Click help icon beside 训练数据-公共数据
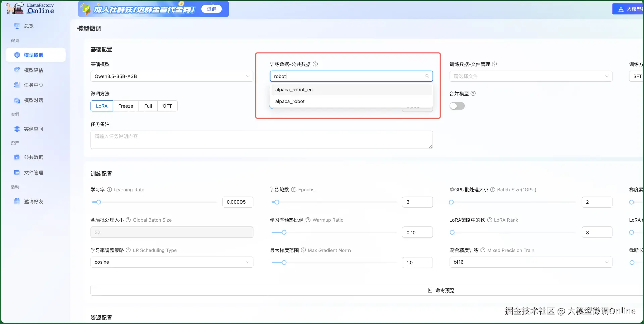Viewport: 644px width, 324px height. point(315,64)
